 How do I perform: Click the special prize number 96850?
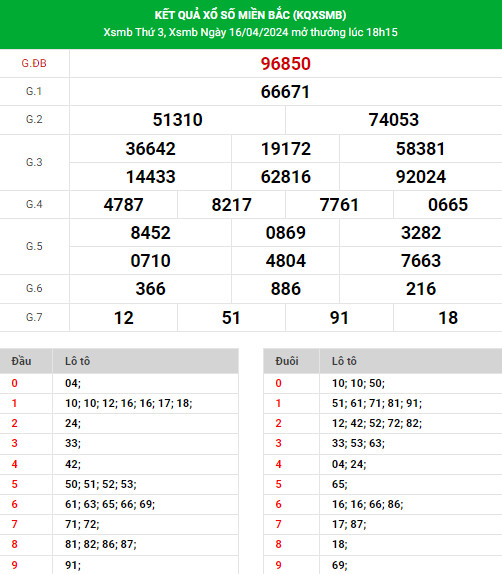coord(286,64)
